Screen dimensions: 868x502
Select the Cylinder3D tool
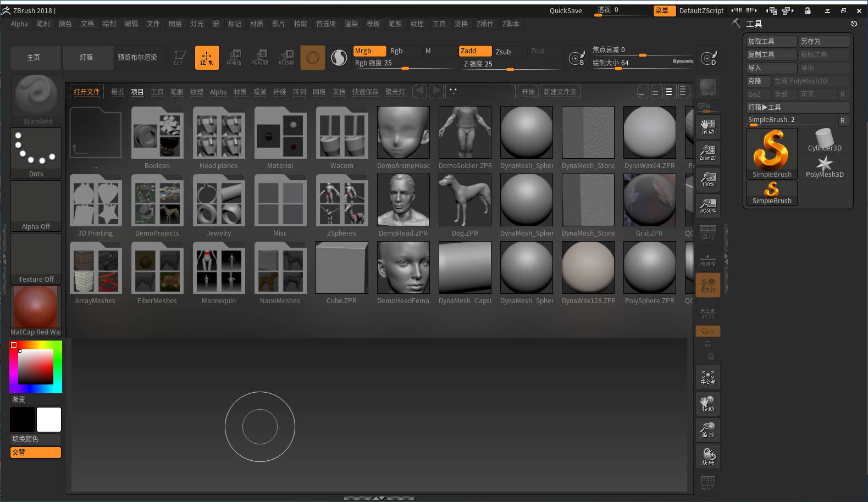pyautogui.click(x=825, y=140)
